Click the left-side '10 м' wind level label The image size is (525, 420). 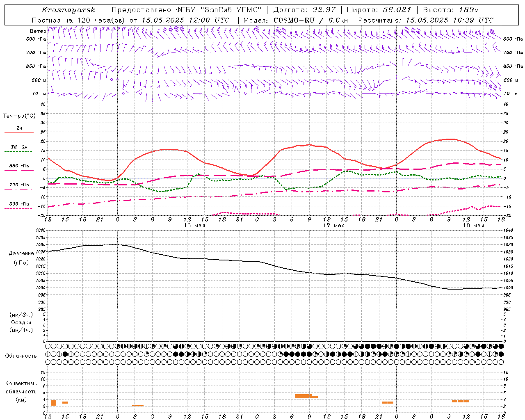coord(39,94)
